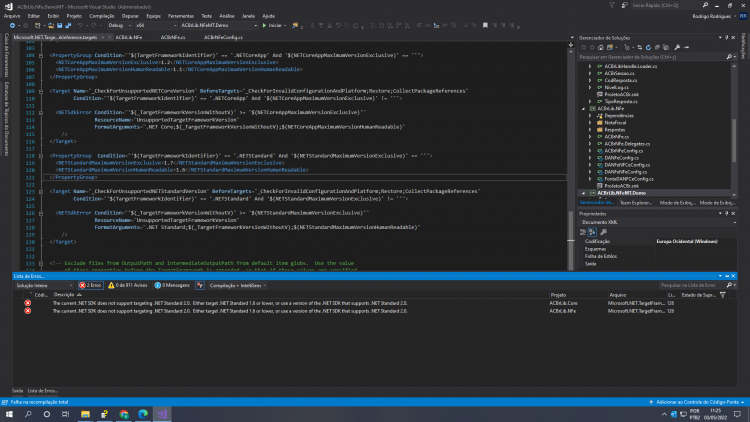Toggle the '0 Mensagens' filter
This screenshot has height=422, width=750.
point(172,285)
